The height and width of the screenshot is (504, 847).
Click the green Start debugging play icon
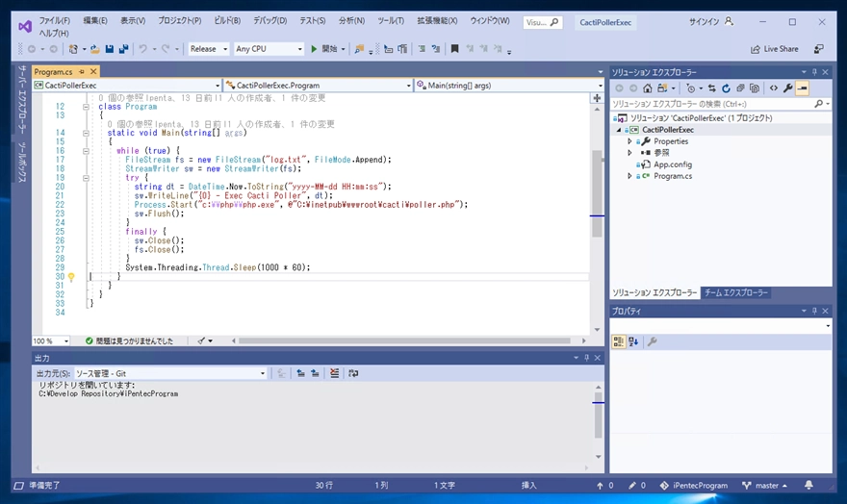(x=314, y=49)
